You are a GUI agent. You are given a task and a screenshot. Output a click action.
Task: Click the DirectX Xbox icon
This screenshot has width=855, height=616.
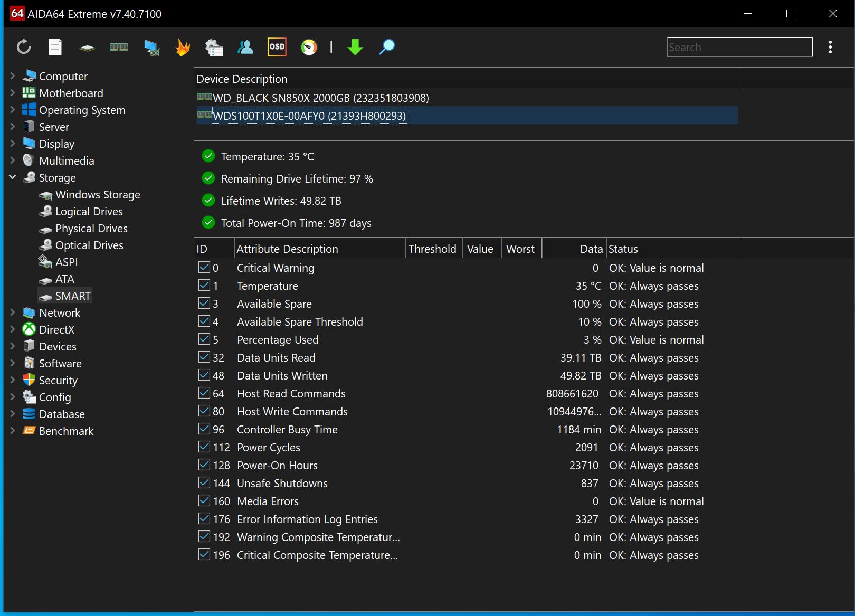point(29,329)
